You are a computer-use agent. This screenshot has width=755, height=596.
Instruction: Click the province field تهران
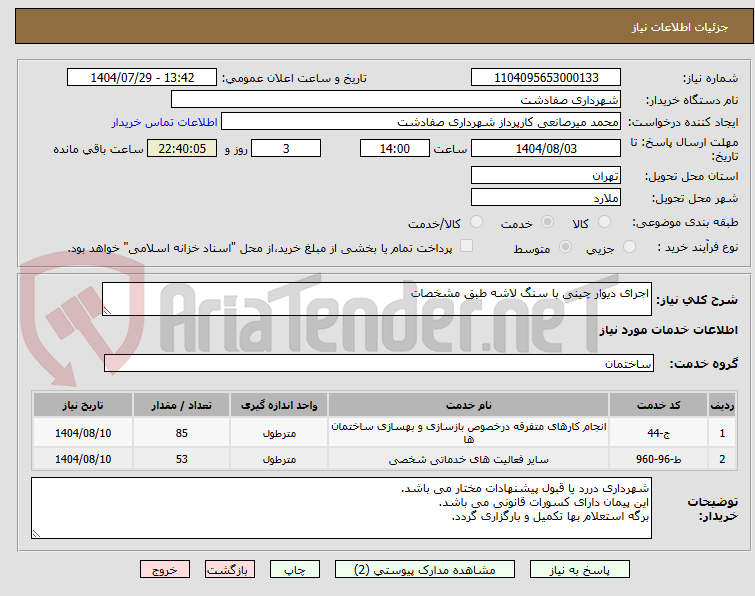(x=546, y=175)
